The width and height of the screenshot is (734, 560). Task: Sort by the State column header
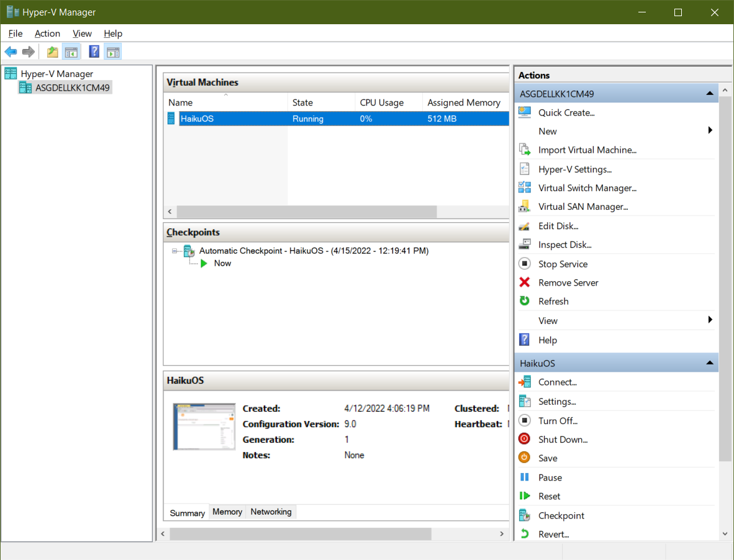tap(322, 102)
